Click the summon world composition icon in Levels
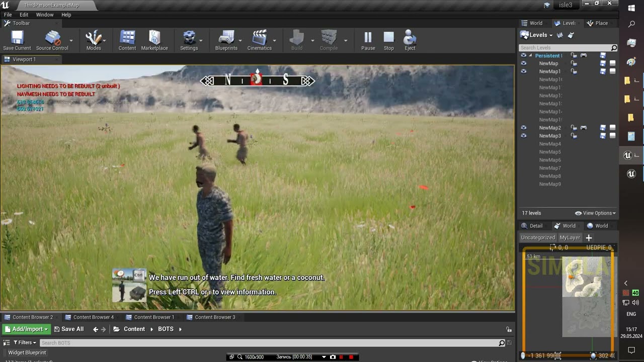This screenshot has width=644, height=362. (561, 35)
